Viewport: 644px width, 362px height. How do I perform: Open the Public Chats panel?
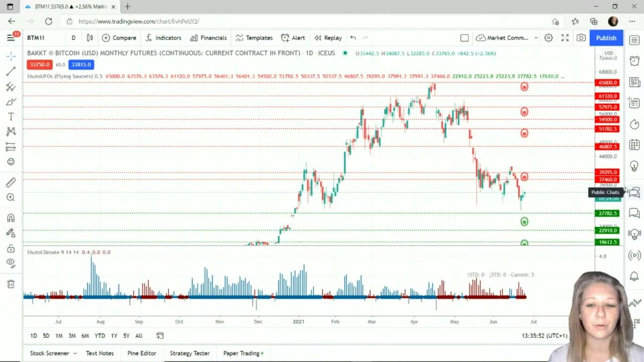pyautogui.click(x=634, y=192)
